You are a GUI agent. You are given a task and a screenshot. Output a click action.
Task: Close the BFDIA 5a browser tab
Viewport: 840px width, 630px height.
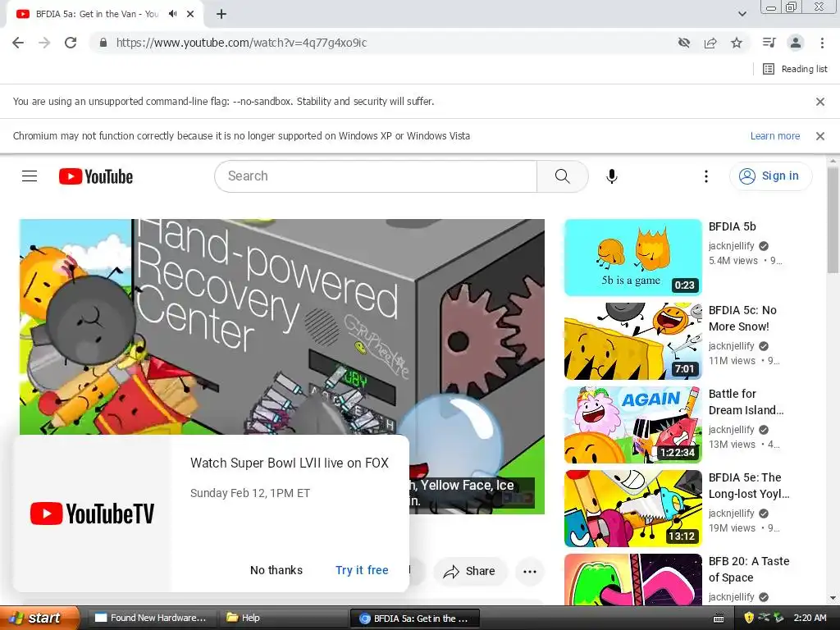[190, 14]
